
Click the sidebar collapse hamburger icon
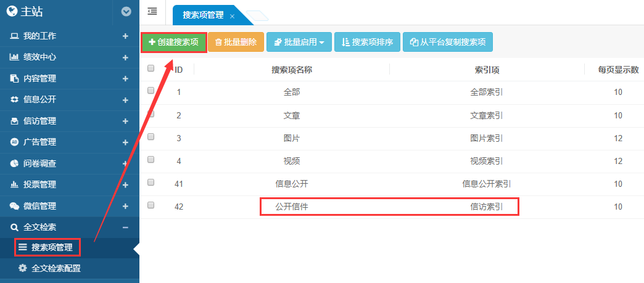coord(152,12)
